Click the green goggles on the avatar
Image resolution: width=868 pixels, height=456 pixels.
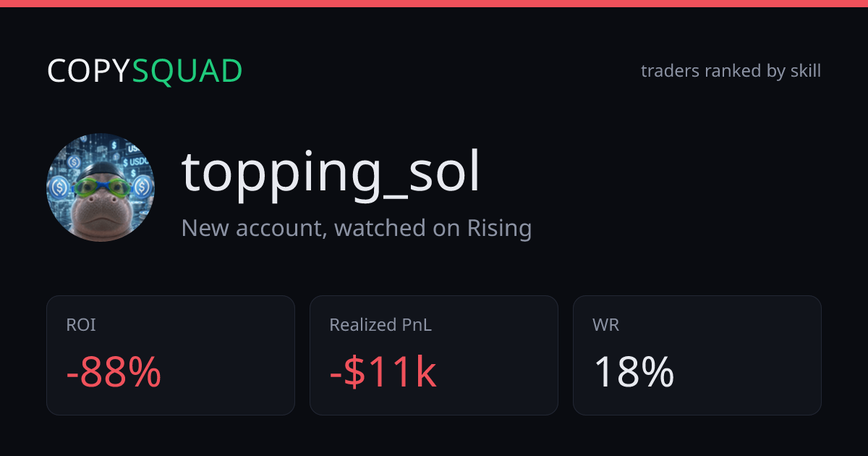pyautogui.click(x=101, y=189)
